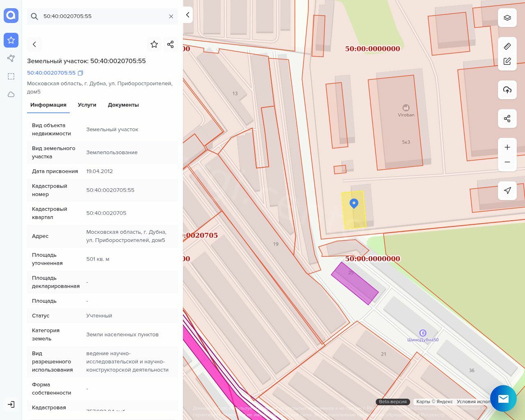Share this land parcel card
The height and width of the screenshot is (420, 525).
(x=171, y=44)
